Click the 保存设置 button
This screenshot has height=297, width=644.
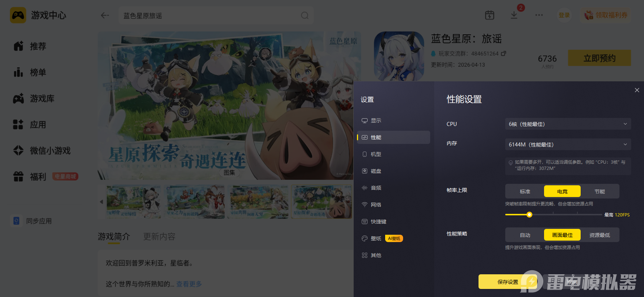508,282
